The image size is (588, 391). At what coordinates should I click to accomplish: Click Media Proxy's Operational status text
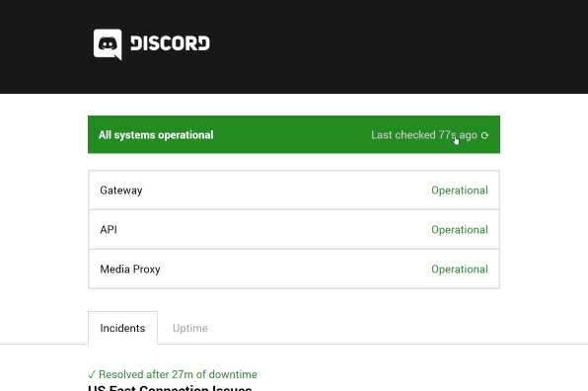(460, 269)
